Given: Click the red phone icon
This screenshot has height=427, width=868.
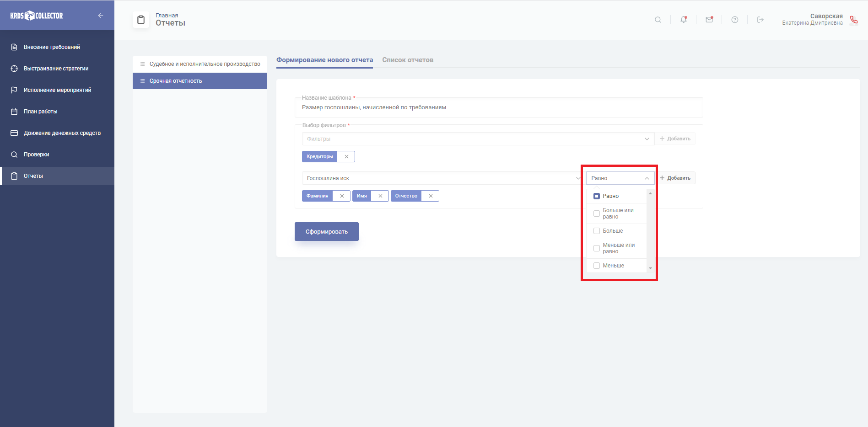Looking at the screenshot, I should pos(854,20).
